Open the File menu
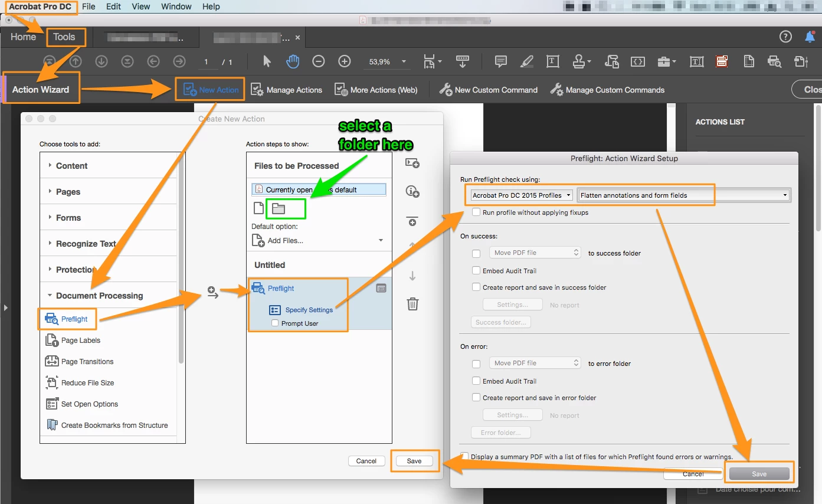 click(89, 6)
